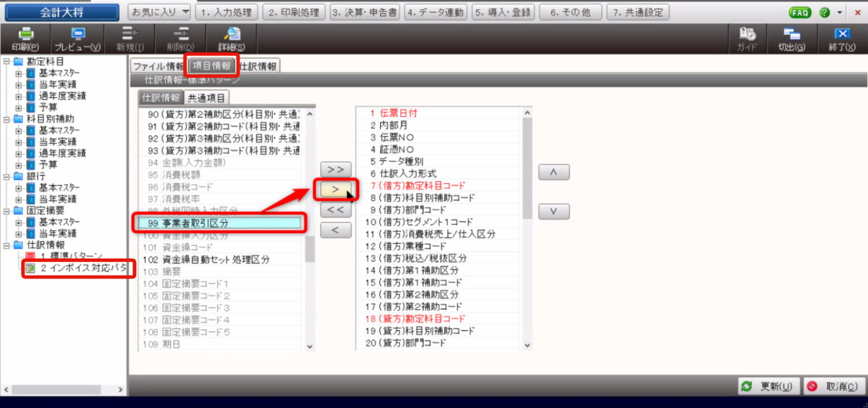
Task: Open the small dropdown arrow beside the help icon
Action: [x=839, y=12]
